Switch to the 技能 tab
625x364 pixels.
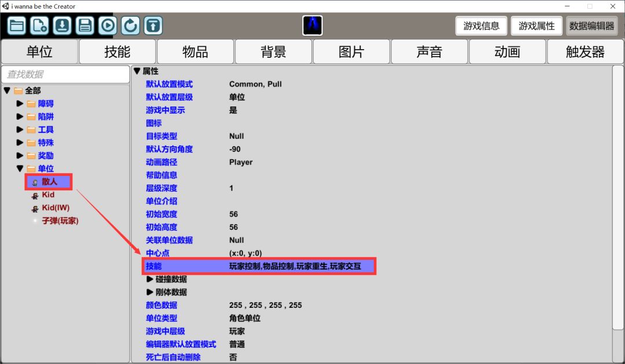pos(117,52)
